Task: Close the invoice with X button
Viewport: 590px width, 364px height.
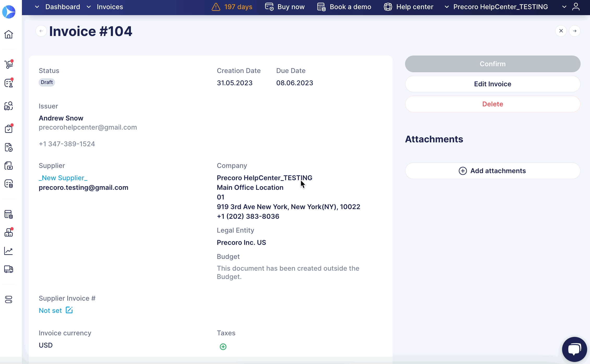Action: (561, 31)
